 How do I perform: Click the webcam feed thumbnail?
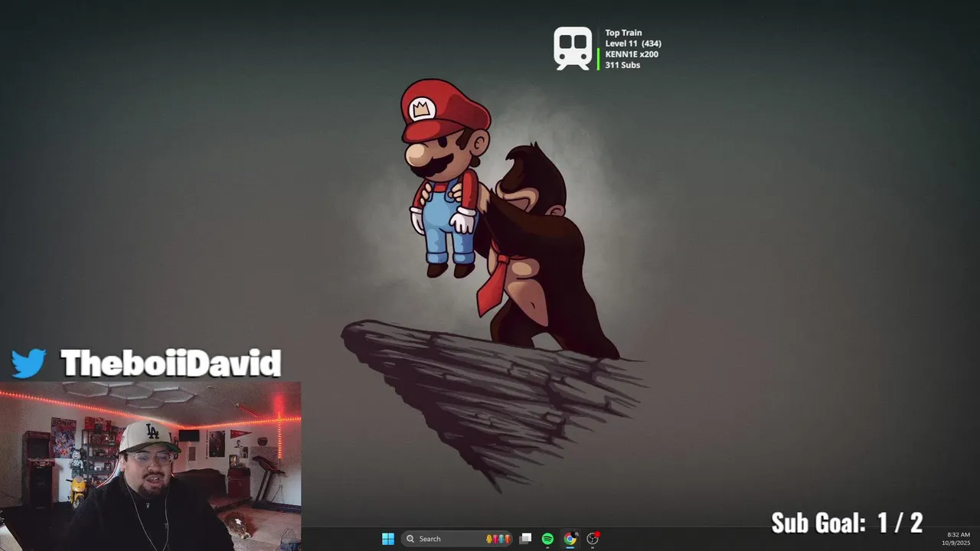(150, 466)
